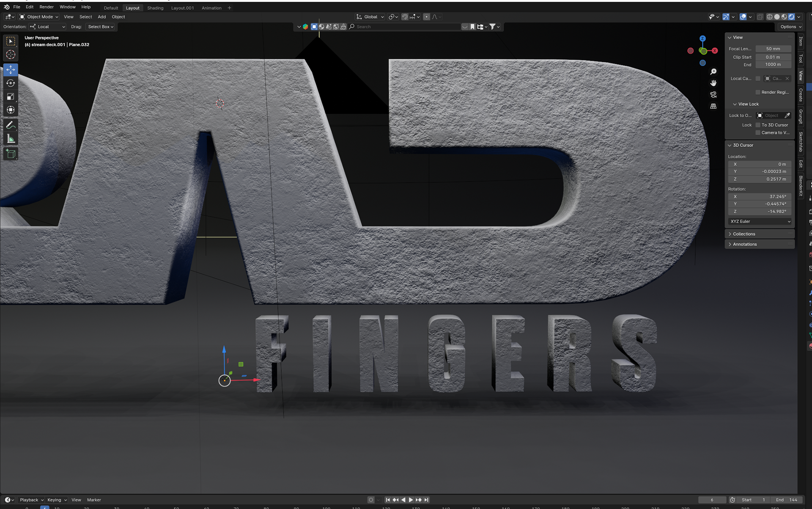Enable Camera to View lock checkbox
The width and height of the screenshot is (812, 509).
pyautogui.click(x=758, y=132)
